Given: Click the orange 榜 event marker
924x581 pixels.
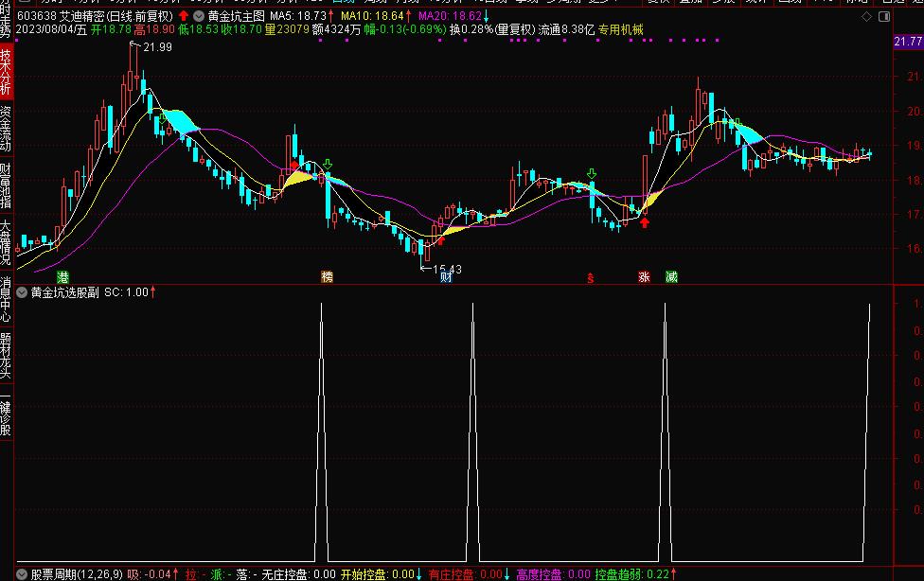Looking at the screenshot, I should [x=327, y=277].
